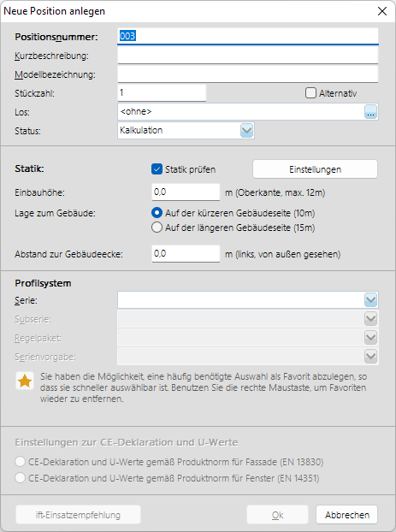
Task: Enable the Alternativ checkbox
Action: [x=310, y=93]
